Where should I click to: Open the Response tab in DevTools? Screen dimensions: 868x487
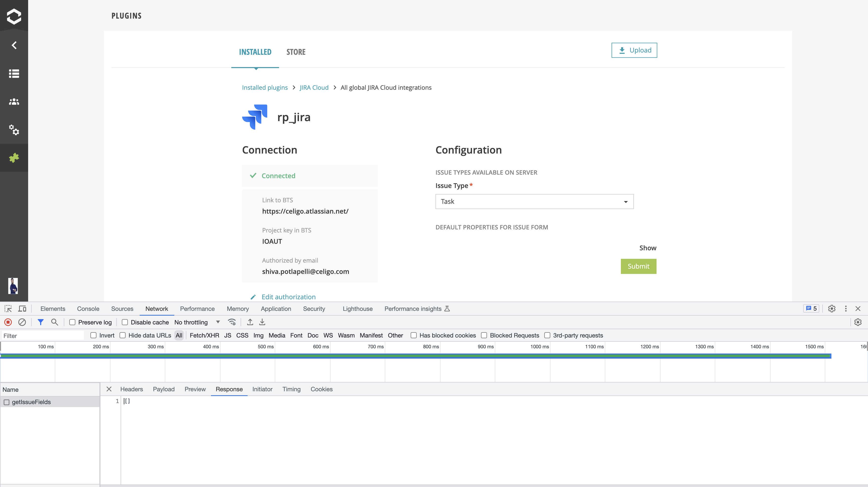(229, 389)
